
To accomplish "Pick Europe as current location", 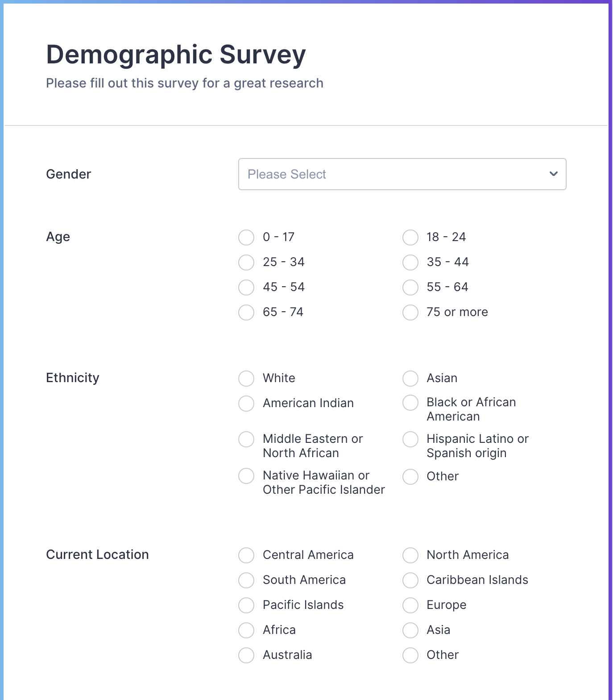I will coord(410,605).
